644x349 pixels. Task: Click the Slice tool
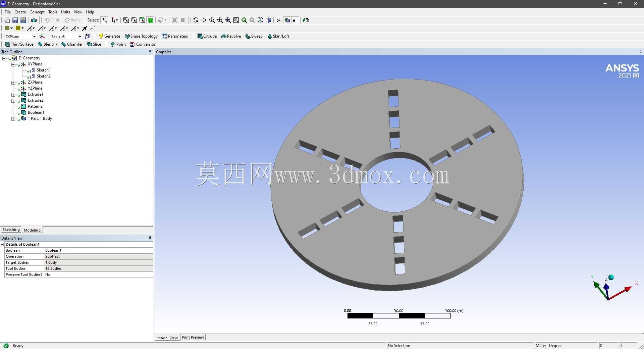point(94,44)
